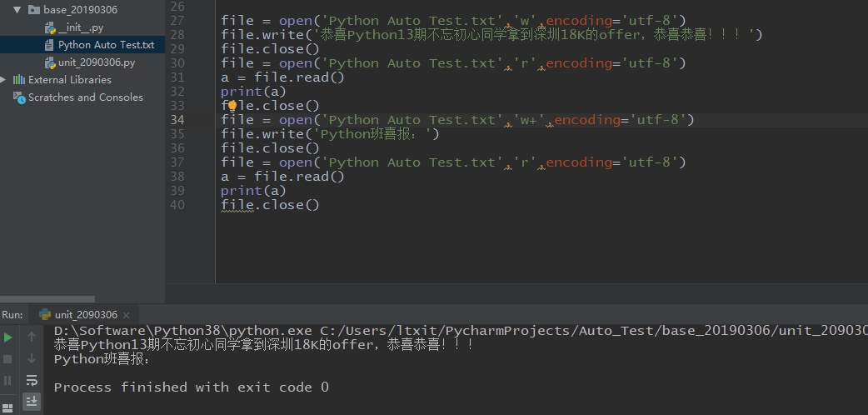Toggle soft-wrap in Run console

(32, 380)
